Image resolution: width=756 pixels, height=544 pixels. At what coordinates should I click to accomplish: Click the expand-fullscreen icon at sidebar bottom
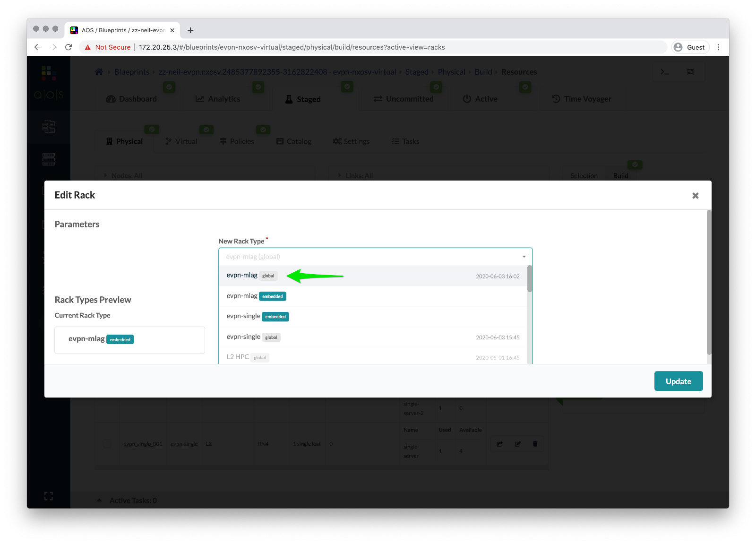click(49, 495)
